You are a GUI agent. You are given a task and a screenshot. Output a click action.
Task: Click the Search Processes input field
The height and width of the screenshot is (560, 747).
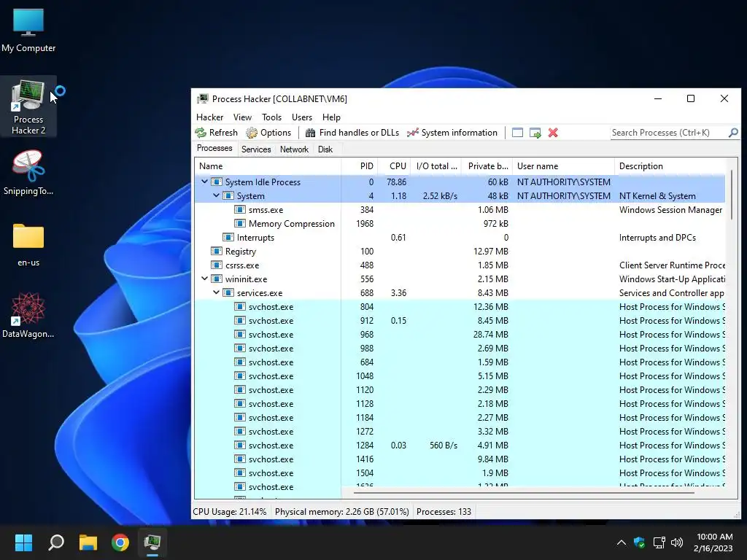tap(669, 133)
